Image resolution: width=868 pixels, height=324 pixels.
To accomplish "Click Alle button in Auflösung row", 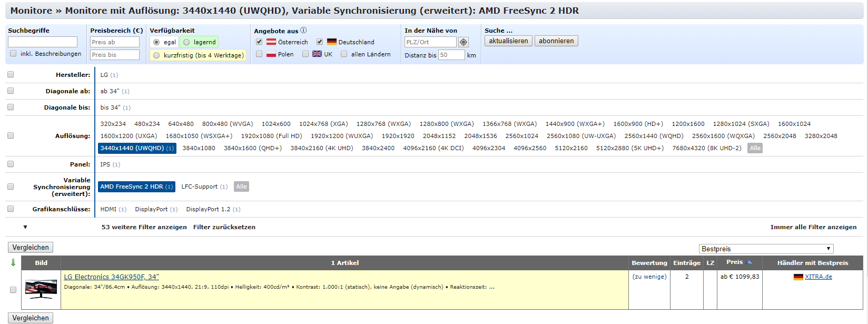I will [755, 148].
